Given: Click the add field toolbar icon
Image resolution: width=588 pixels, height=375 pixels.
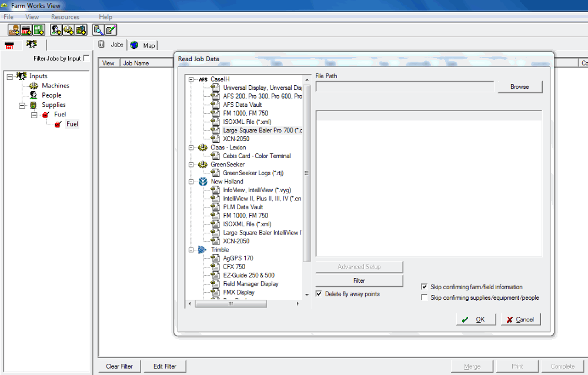Looking at the screenshot, I should tap(39, 29).
